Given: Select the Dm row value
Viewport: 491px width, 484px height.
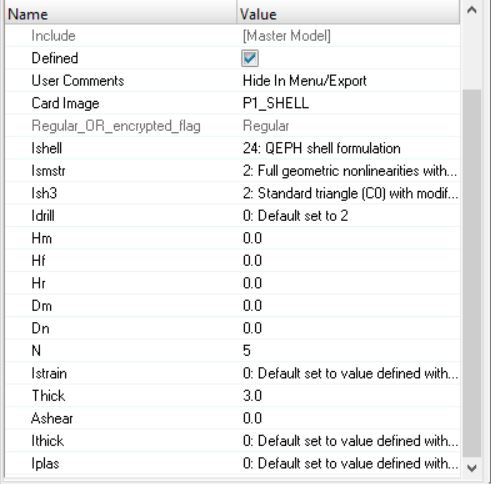Looking at the screenshot, I should (349, 306).
